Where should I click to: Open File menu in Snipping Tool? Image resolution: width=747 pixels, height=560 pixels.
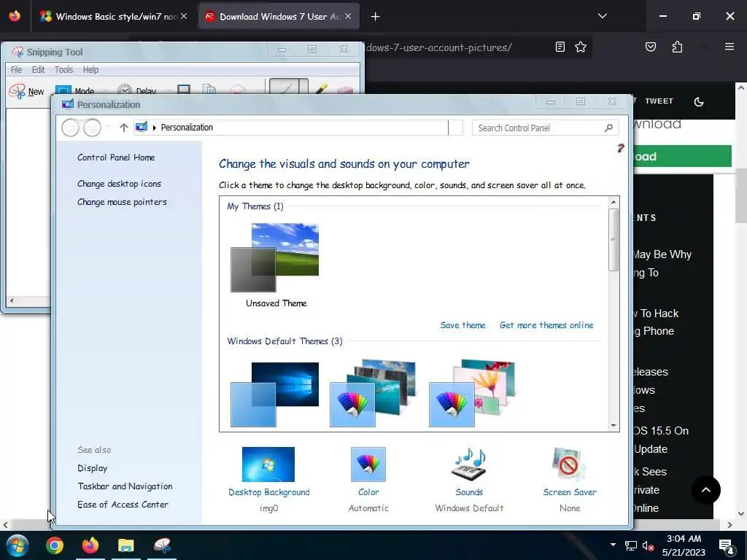pyautogui.click(x=16, y=70)
